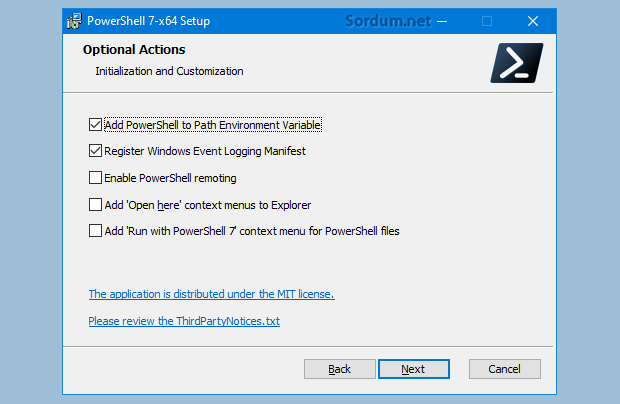
Task: Open the MIT license link
Action: pos(211,294)
